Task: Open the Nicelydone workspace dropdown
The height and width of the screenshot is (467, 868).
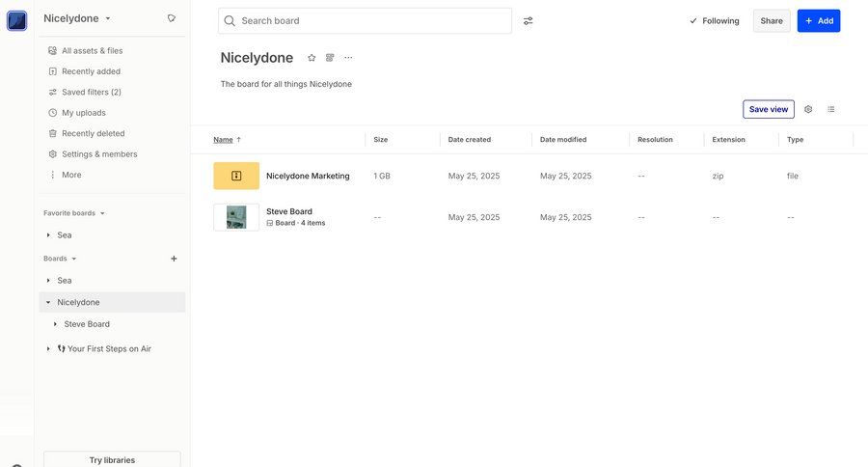Action: 77,18
